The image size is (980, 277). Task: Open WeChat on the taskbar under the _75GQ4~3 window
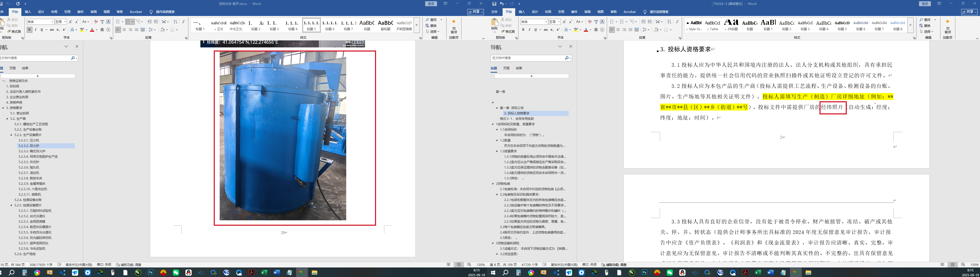click(670, 273)
